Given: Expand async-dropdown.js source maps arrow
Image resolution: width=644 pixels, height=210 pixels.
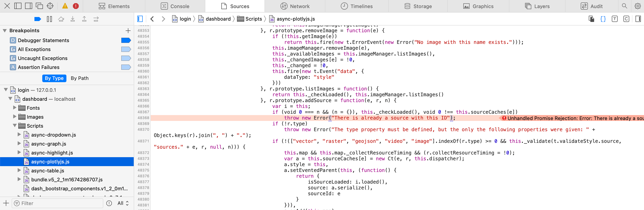Looking at the screenshot, I should 19,135.
